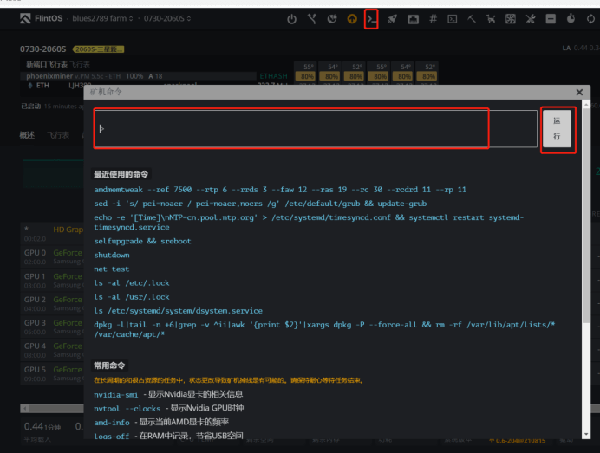Select the selfupgrade && sreboot command
This screenshot has height=453, width=600.
pyautogui.click(x=143, y=241)
